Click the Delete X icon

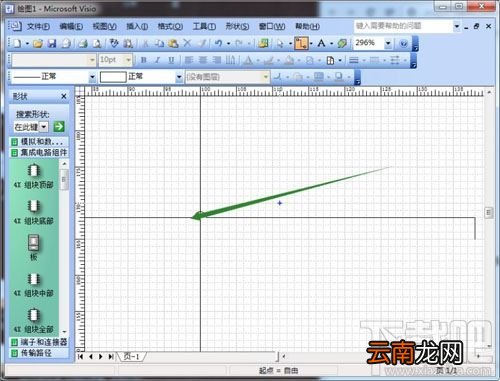click(x=187, y=43)
